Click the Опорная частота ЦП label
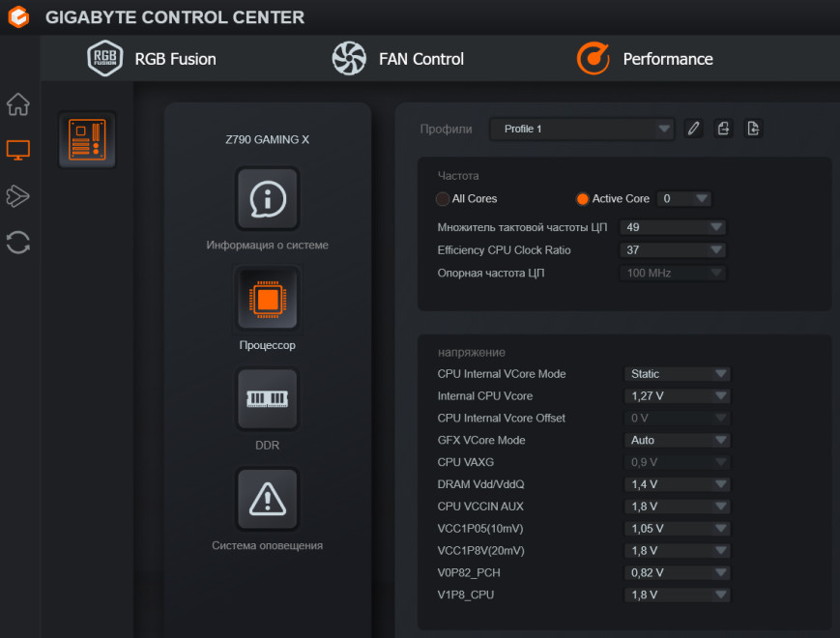 click(491, 274)
